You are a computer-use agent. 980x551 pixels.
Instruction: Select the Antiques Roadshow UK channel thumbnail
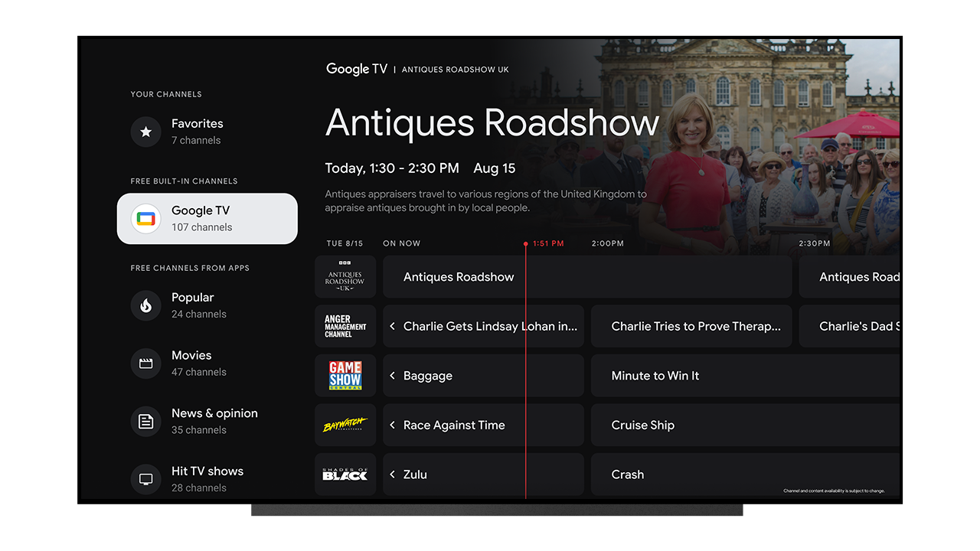tap(345, 276)
